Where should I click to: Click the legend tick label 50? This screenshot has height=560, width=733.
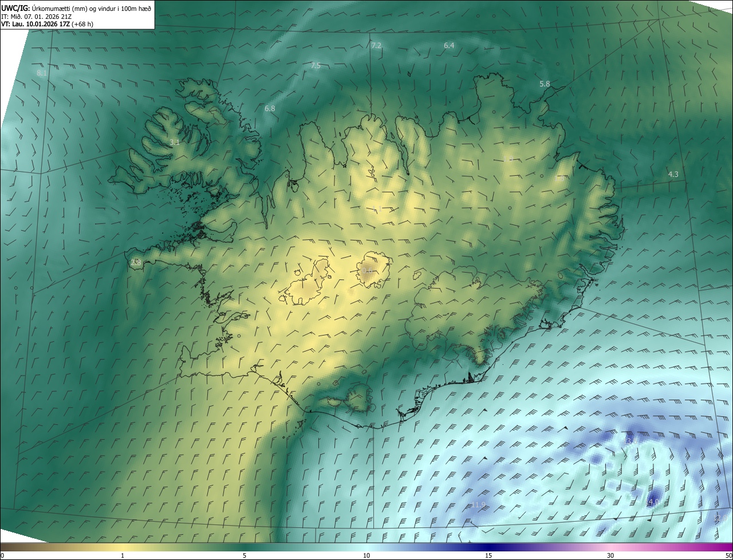[728, 555]
